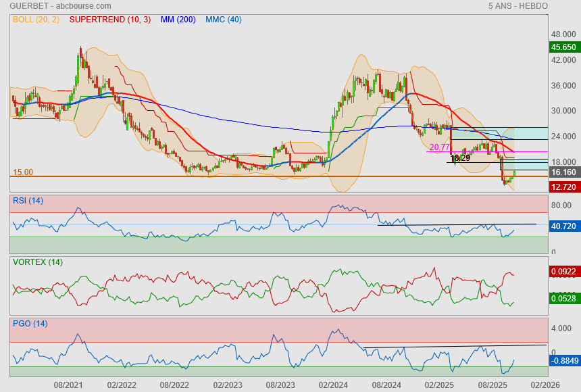Select the RSI value tag 40.720
581x392 pixels.
[563, 226]
